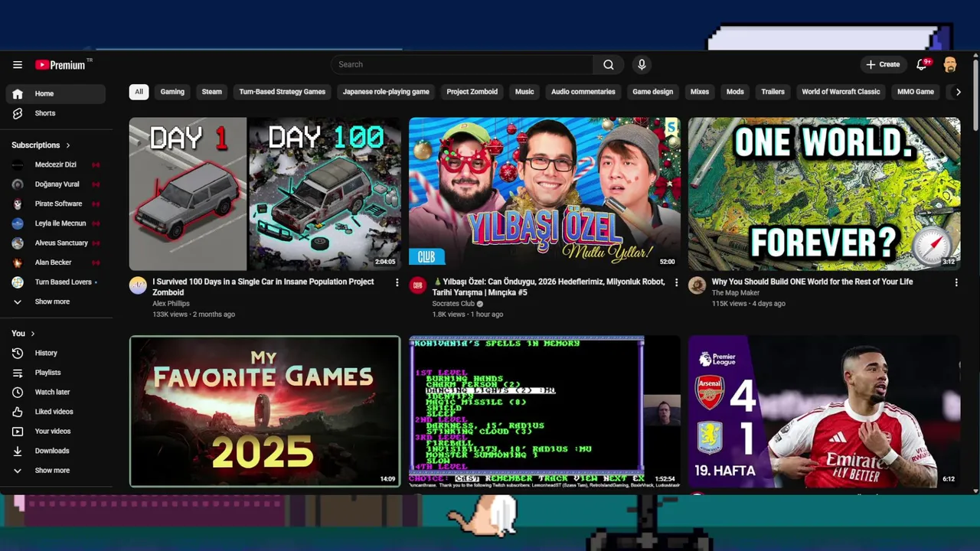Open options menu for Yılbaşı Özel video

coord(676,282)
